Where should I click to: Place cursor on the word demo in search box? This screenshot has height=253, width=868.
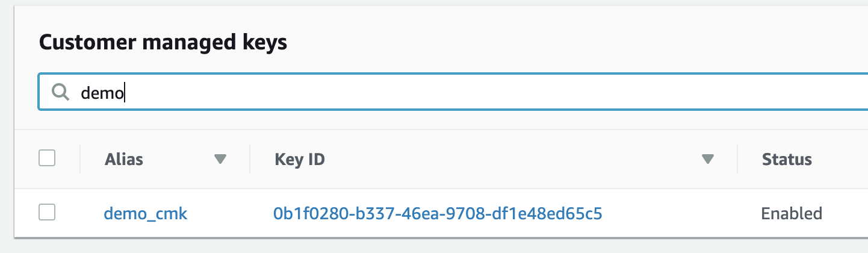click(x=102, y=93)
